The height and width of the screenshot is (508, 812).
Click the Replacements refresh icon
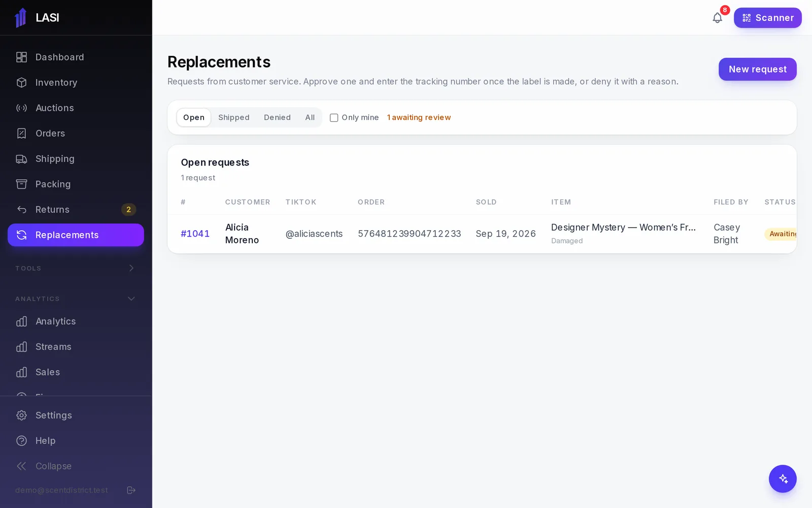[x=21, y=235]
